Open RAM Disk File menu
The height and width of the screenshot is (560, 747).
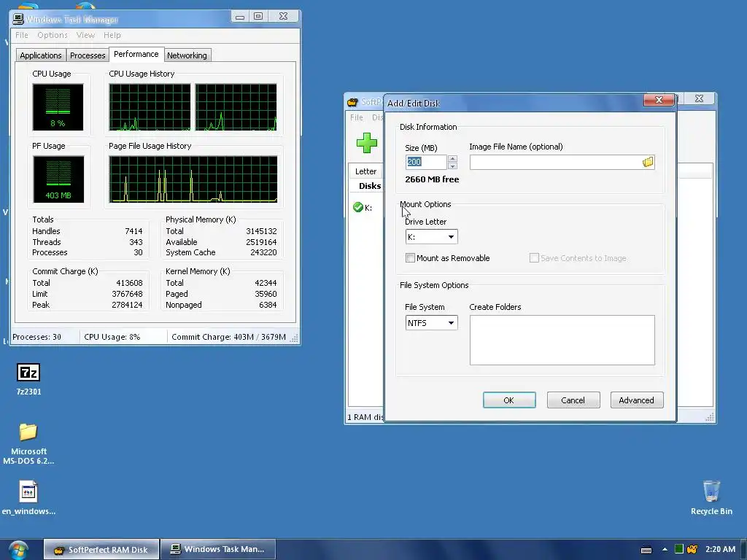[x=356, y=117]
